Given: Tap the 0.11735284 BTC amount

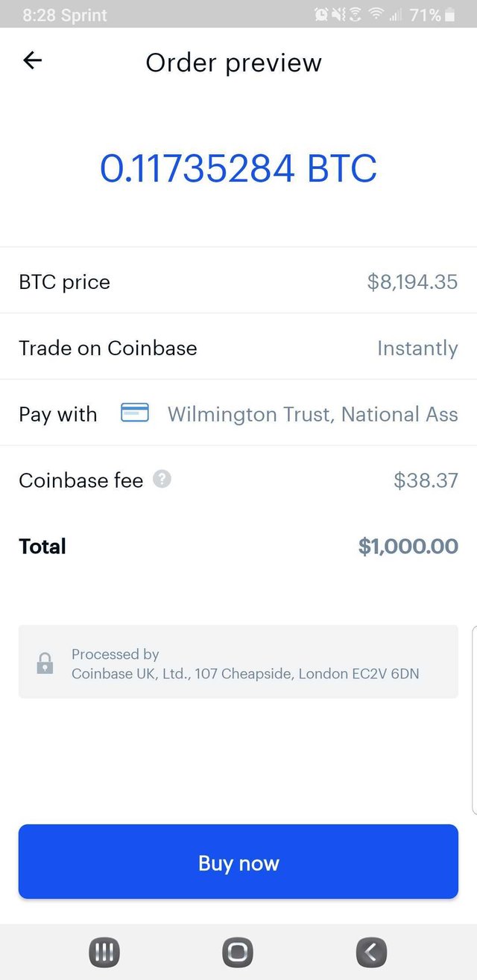Looking at the screenshot, I should pos(238,168).
